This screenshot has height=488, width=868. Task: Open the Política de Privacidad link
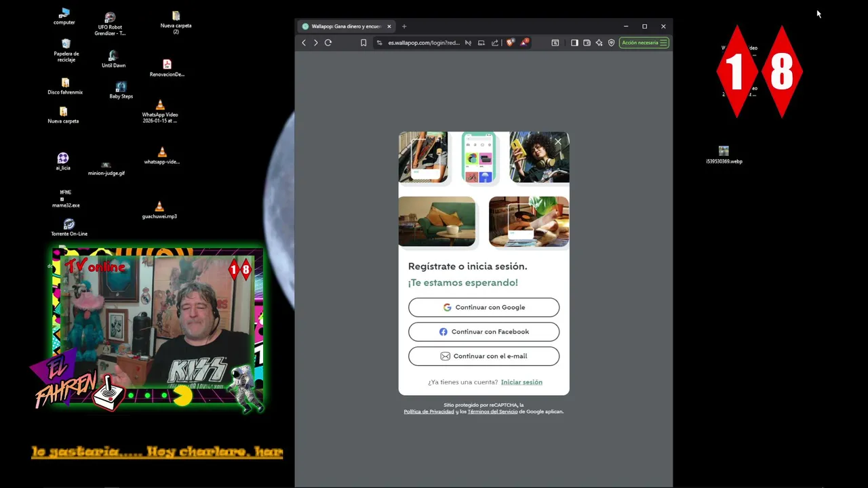[x=429, y=411]
